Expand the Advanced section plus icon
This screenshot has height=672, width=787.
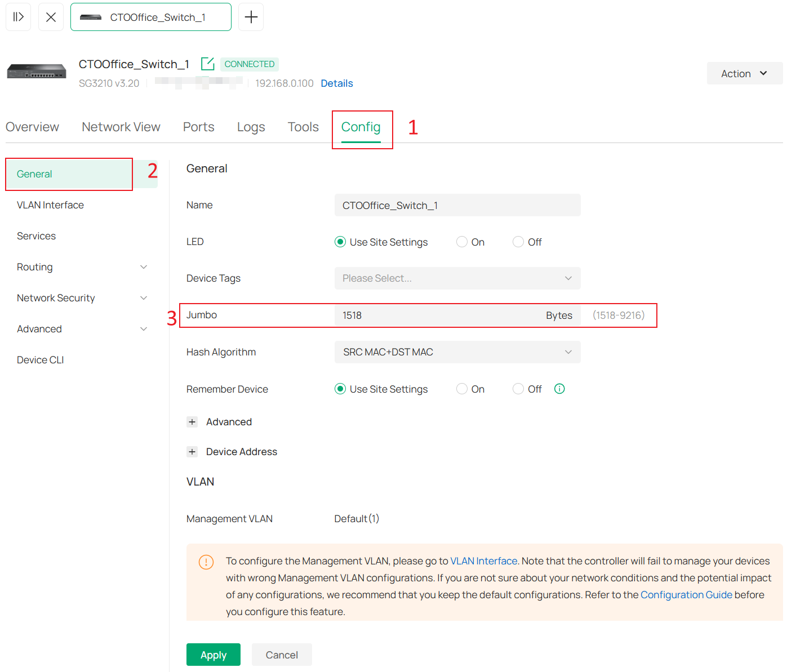click(192, 422)
